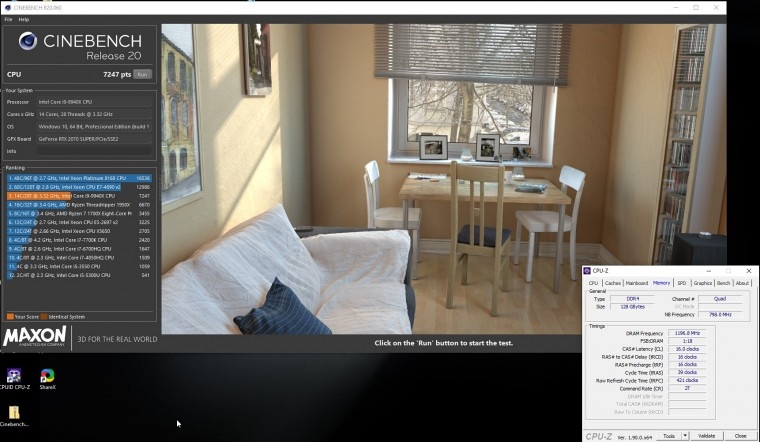
Task: Click the Identical System legend swatch
Action: [x=44, y=316]
